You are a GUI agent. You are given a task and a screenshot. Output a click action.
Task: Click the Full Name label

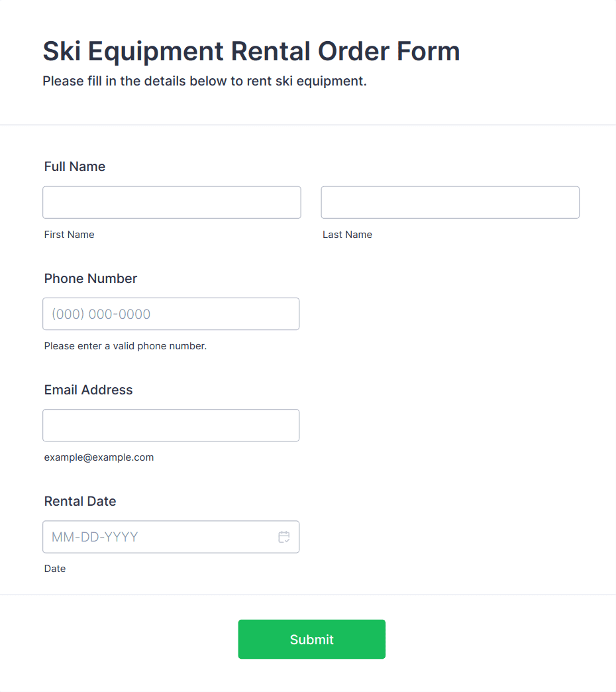coord(75,166)
